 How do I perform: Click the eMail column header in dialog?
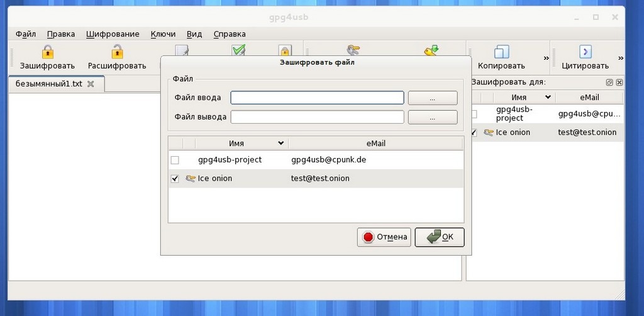(x=376, y=144)
